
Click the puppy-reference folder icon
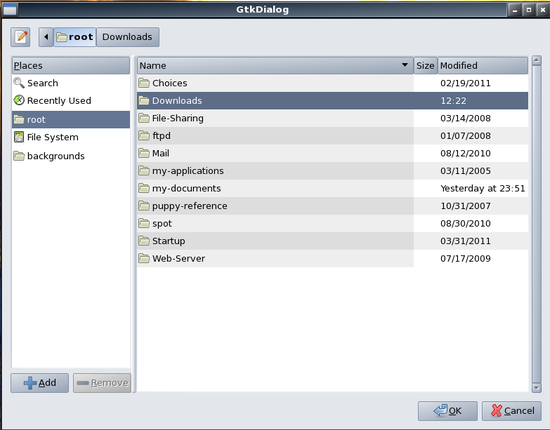coord(144,206)
